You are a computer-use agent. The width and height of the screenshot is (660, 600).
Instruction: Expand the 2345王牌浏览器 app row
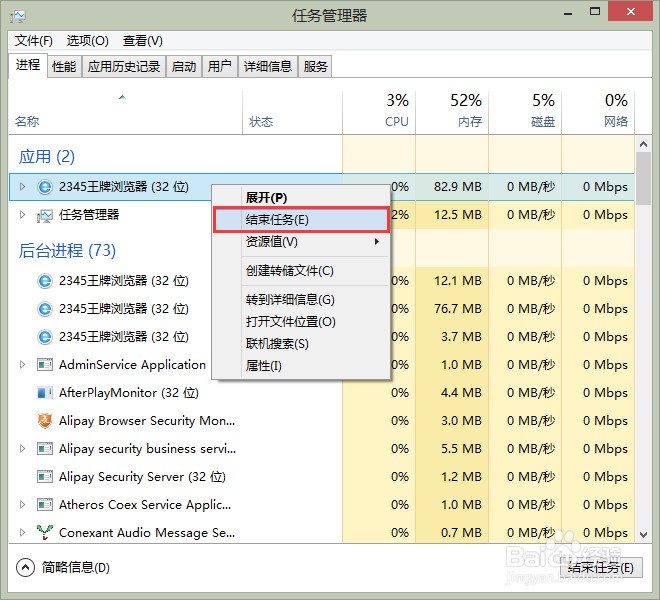point(22,187)
